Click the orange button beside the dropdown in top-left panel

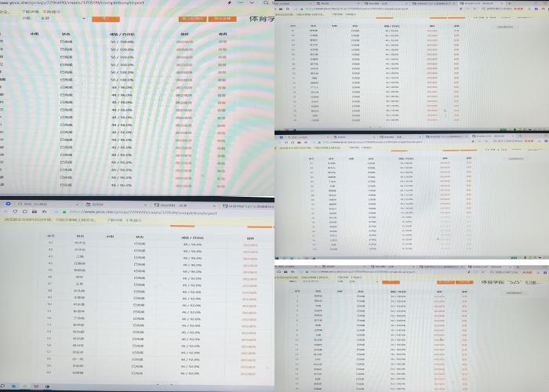[x=106, y=19]
